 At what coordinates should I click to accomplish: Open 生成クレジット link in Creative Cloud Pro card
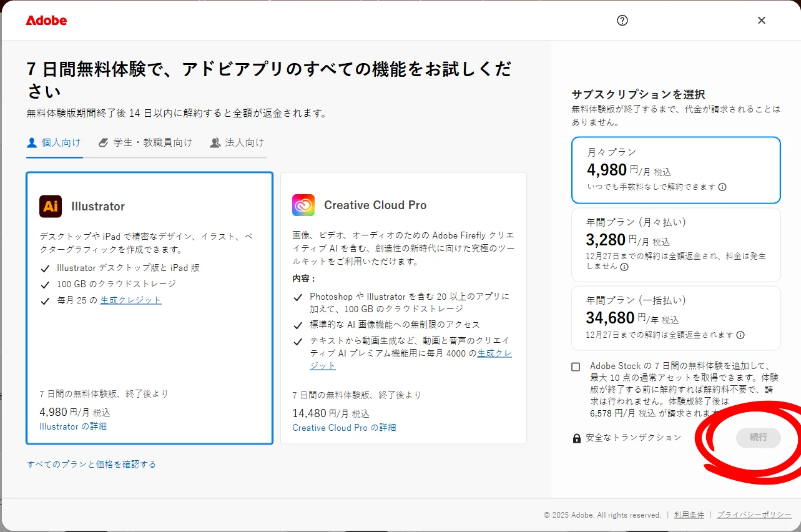point(411,359)
